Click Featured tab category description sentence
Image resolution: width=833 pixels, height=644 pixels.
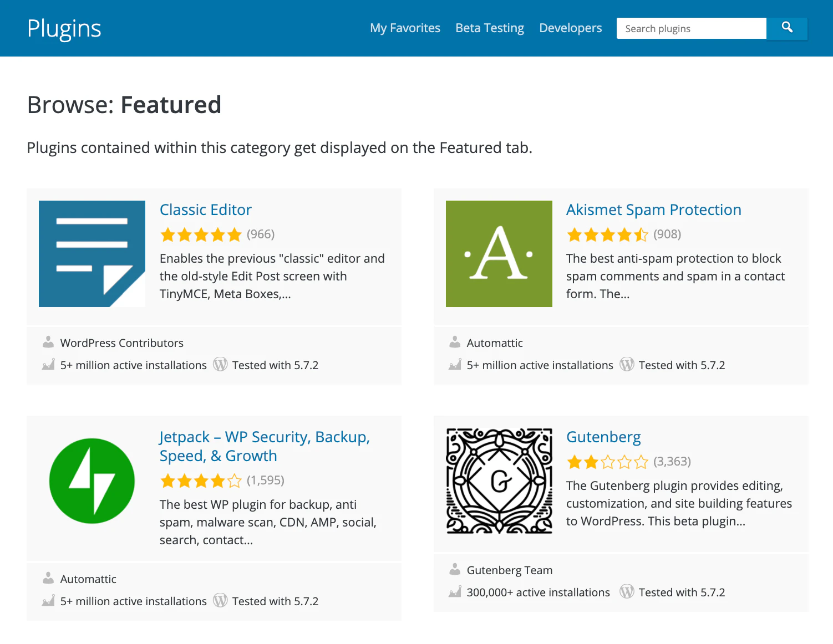click(x=280, y=148)
